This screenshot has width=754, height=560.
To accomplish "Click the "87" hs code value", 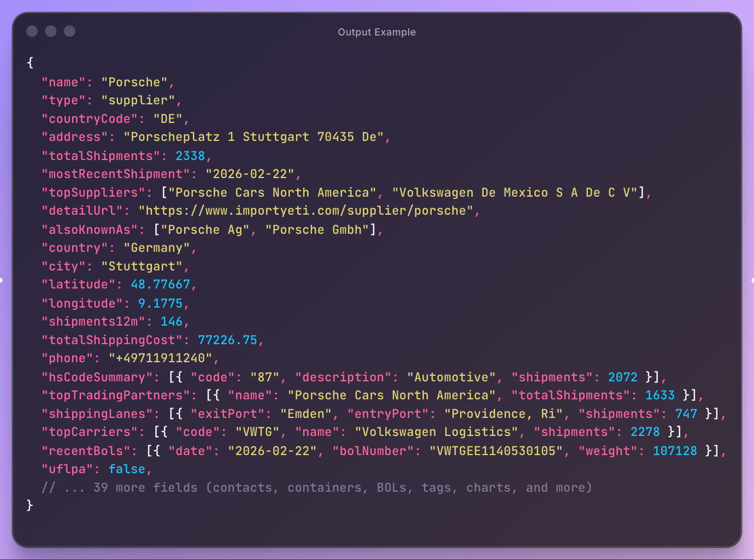I will (265, 378).
